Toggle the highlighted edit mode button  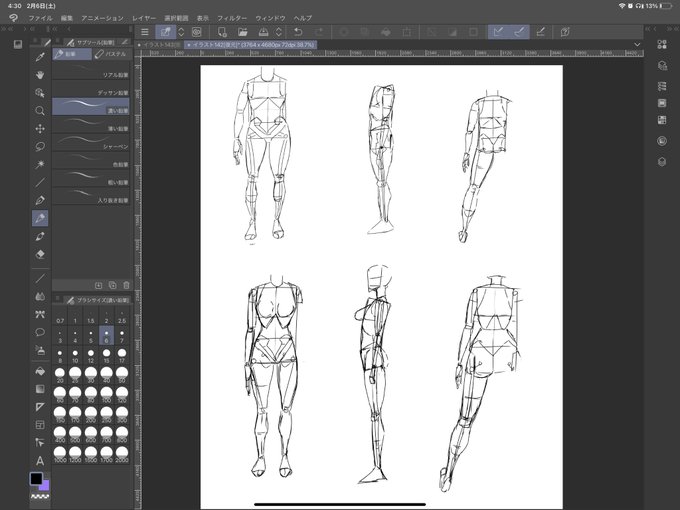[x=165, y=32]
